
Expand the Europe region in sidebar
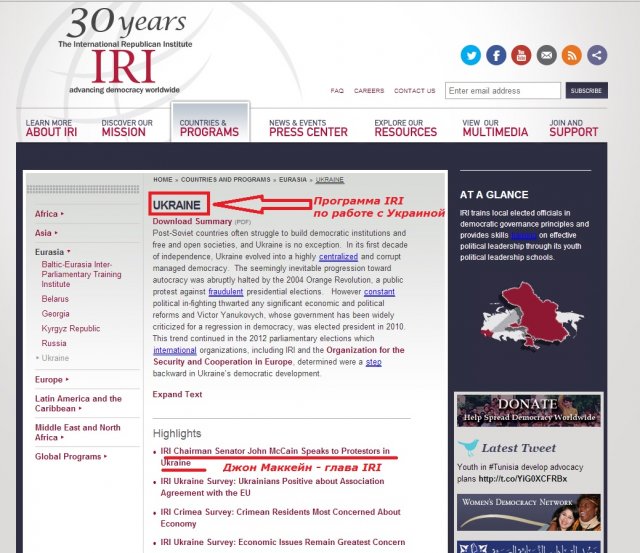tap(51, 380)
